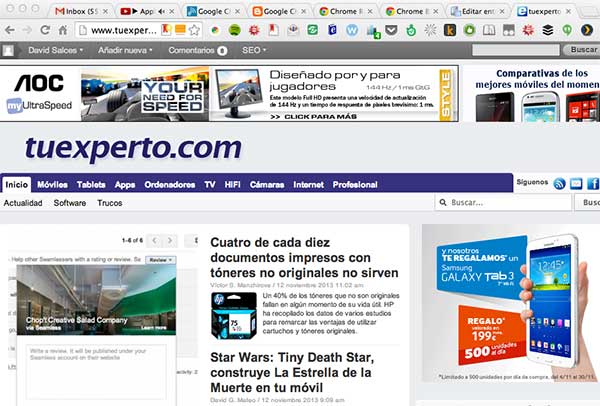This screenshot has width=600, height=406.
Task: Open the Software subsection link
Action: click(x=70, y=203)
